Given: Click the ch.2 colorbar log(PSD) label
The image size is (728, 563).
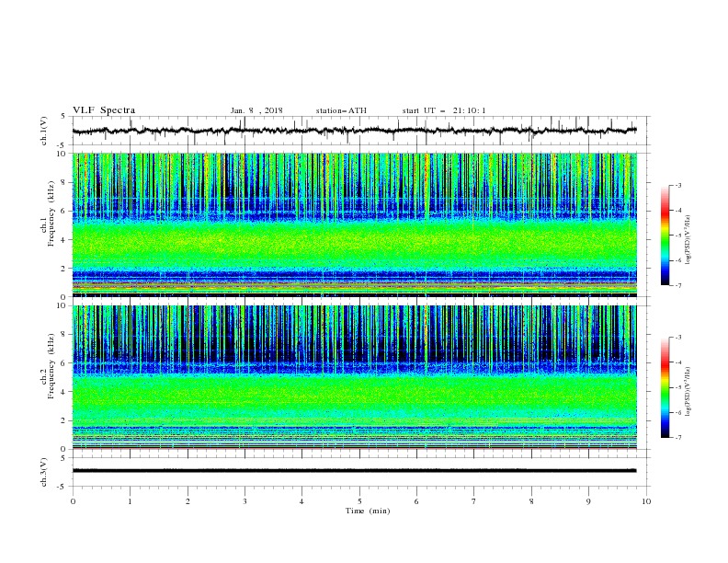Looking at the screenshot, I should pyautogui.click(x=688, y=391).
